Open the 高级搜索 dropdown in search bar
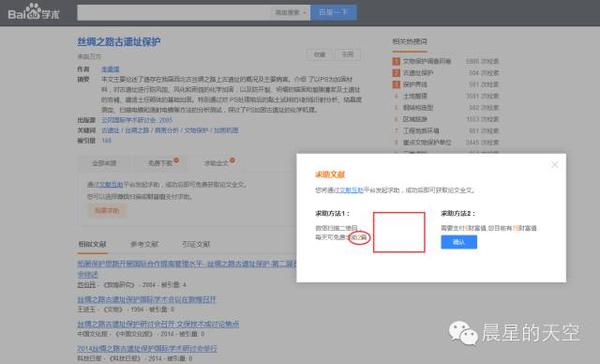The width and height of the screenshot is (600, 364). 290,13
